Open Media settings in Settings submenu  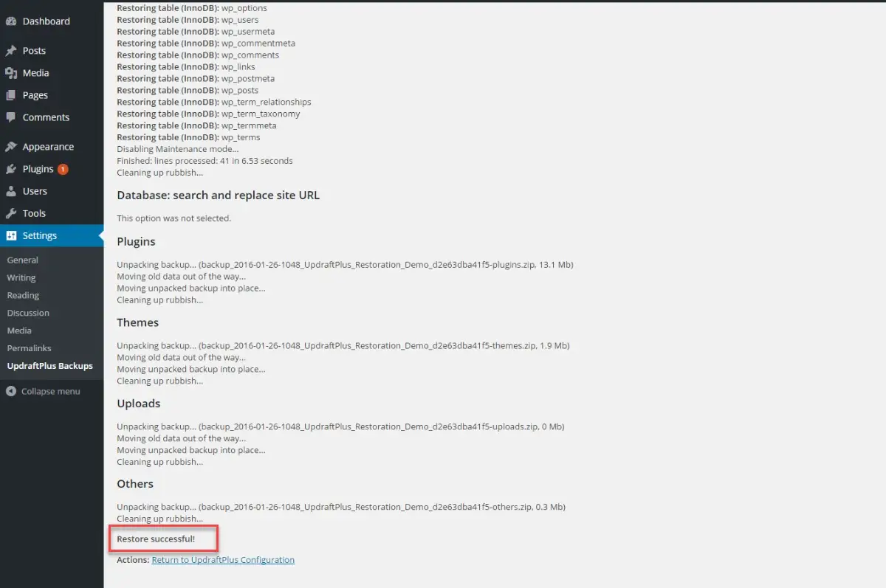point(19,331)
